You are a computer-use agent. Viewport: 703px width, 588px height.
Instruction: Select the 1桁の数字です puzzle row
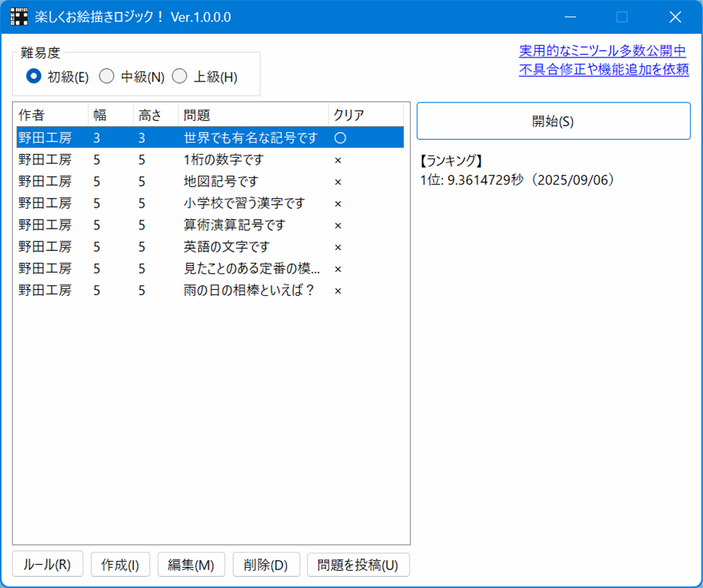(x=210, y=159)
